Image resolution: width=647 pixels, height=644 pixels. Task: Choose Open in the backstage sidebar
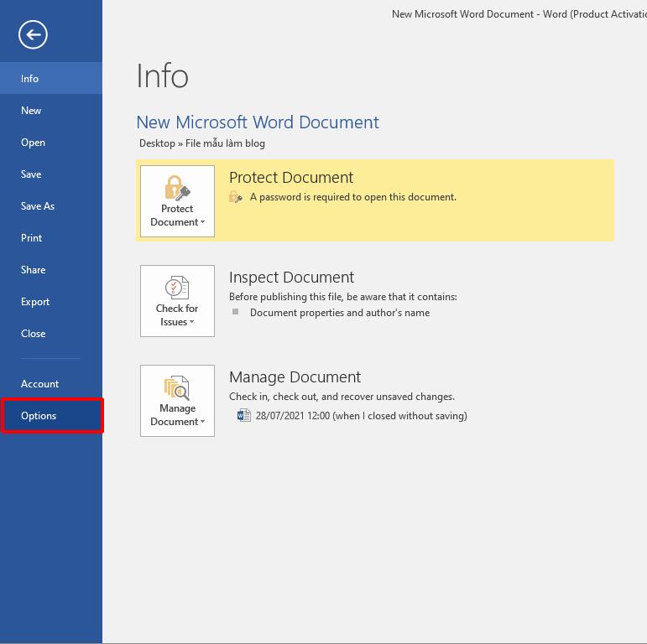point(34,143)
